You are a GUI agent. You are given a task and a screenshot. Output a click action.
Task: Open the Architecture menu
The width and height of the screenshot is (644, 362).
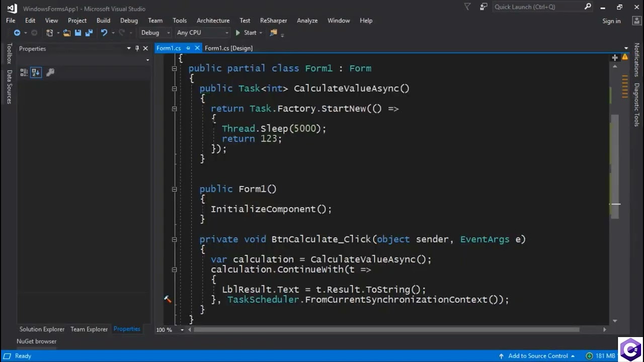pyautogui.click(x=213, y=21)
